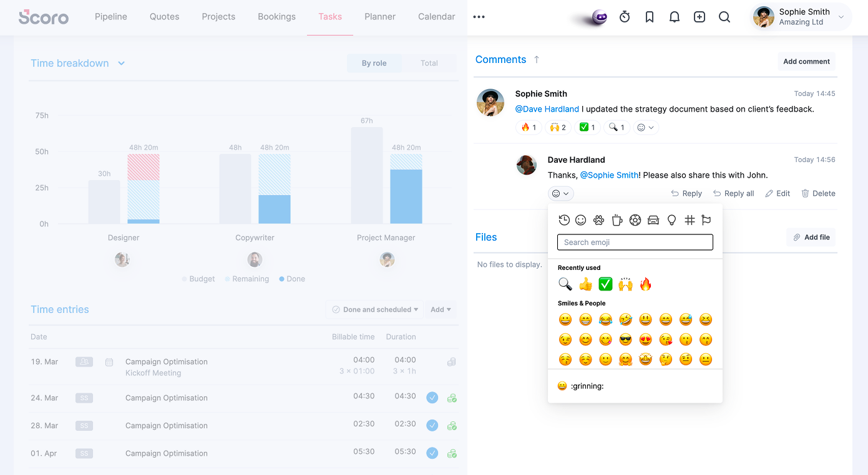Toggle the By role breakdown view
The height and width of the screenshot is (475, 868).
pyautogui.click(x=374, y=63)
